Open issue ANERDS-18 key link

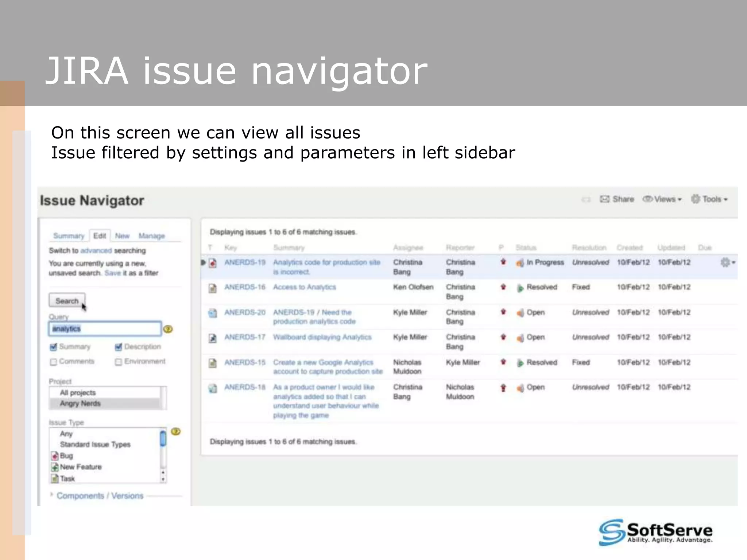[245, 387]
